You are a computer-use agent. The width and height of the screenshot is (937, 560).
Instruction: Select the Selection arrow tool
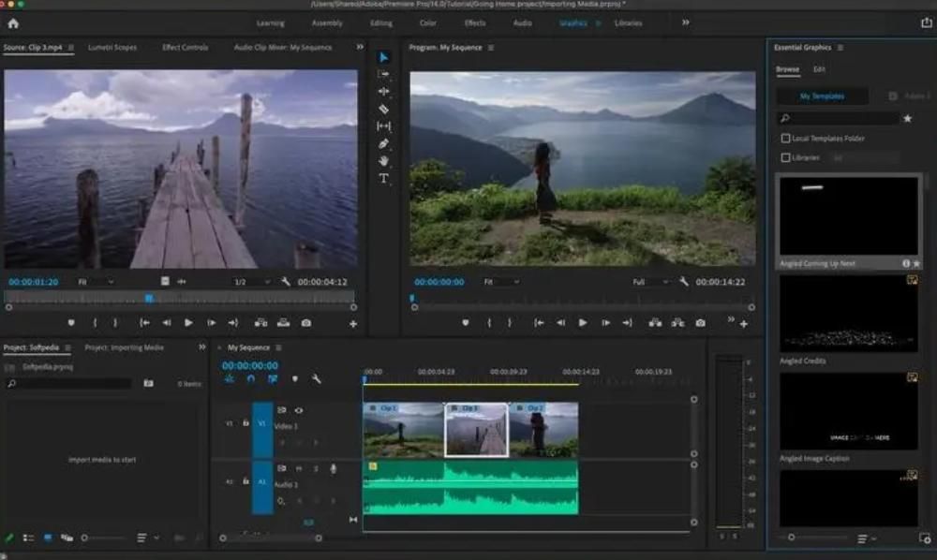383,57
